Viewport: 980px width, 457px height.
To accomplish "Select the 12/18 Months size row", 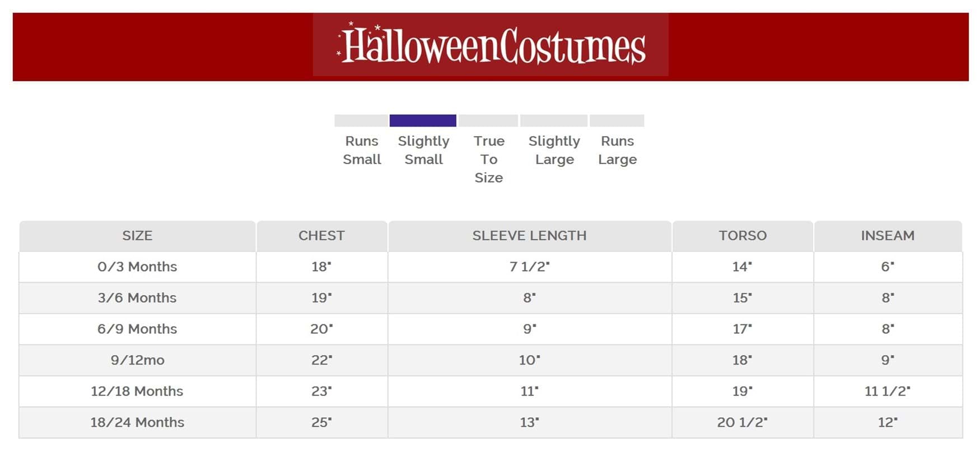I will (491, 391).
